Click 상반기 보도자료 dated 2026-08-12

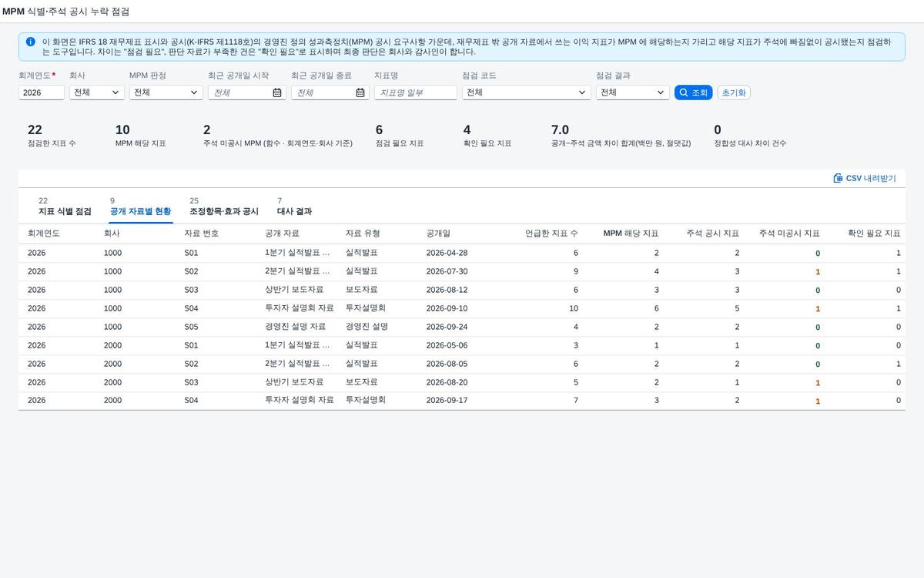click(x=294, y=290)
